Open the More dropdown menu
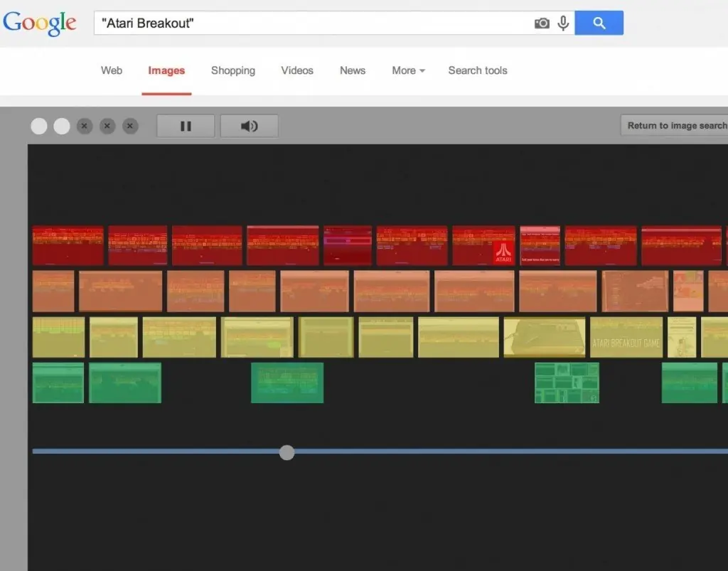 click(407, 70)
